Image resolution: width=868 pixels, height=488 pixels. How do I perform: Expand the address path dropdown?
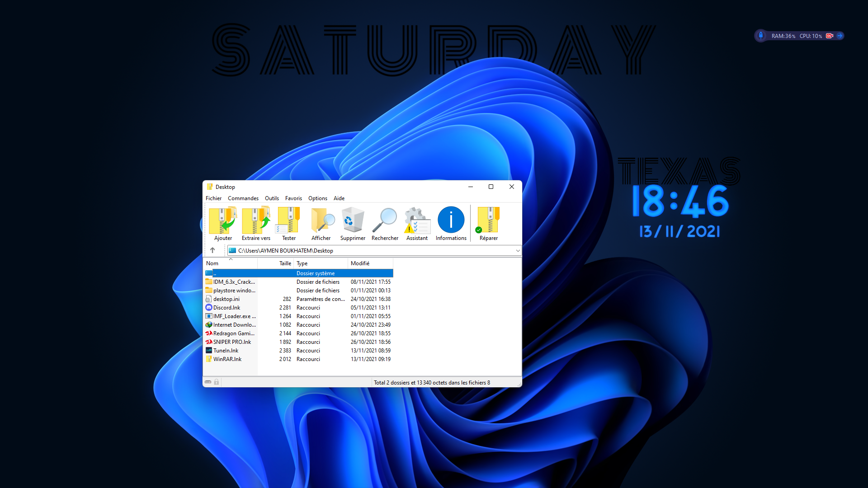click(x=518, y=251)
